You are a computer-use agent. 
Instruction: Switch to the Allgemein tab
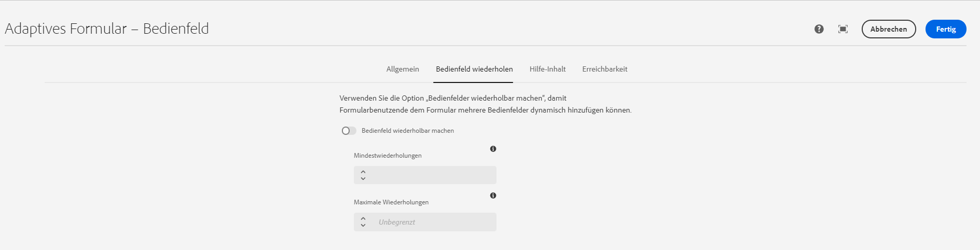tap(403, 69)
